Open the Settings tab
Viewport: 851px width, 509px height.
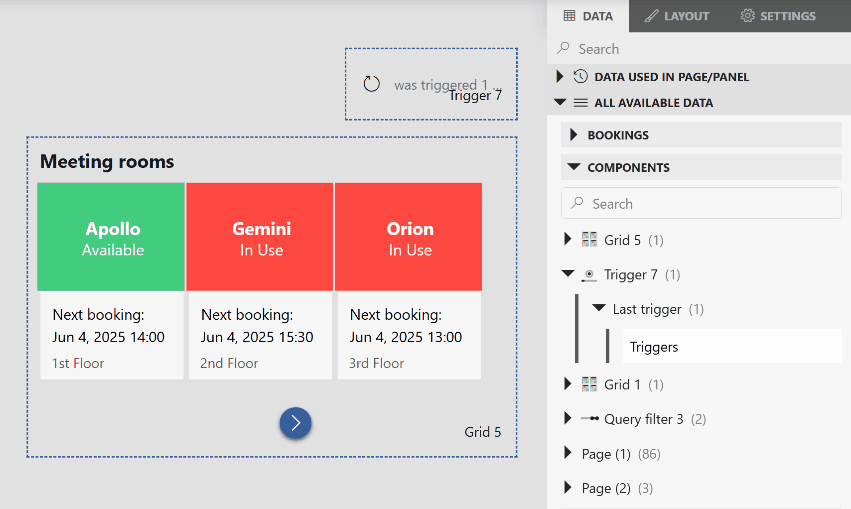(x=778, y=16)
